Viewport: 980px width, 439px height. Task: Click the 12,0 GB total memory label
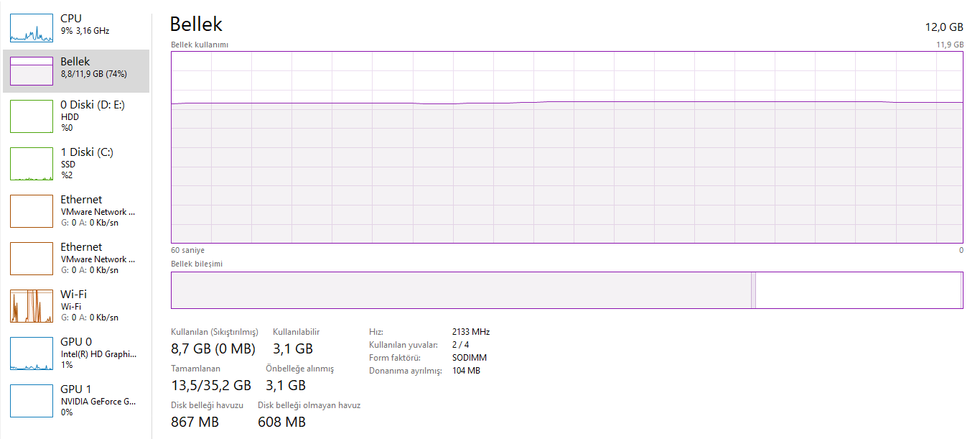(x=943, y=27)
